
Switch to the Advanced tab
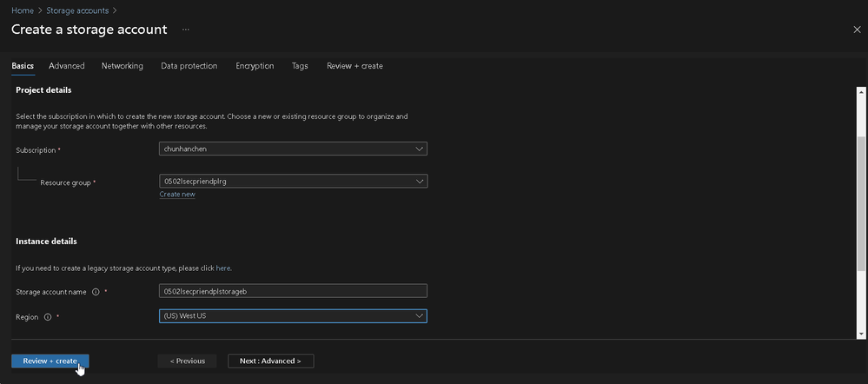(x=66, y=66)
